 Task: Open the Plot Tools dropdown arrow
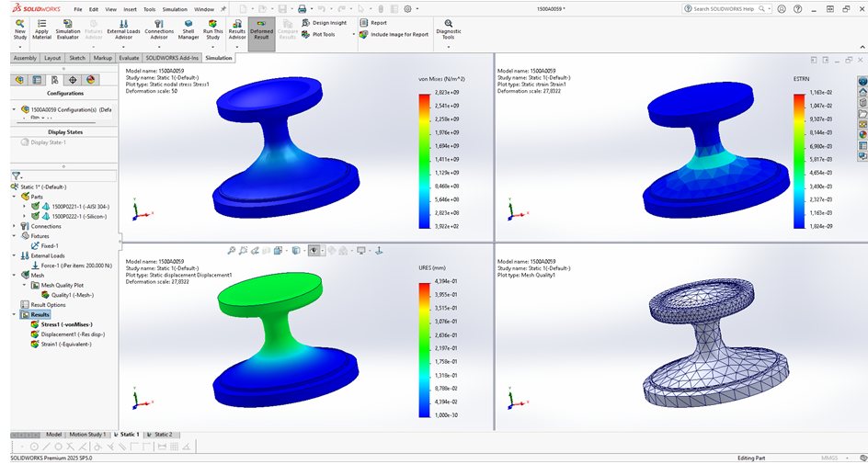tap(354, 34)
